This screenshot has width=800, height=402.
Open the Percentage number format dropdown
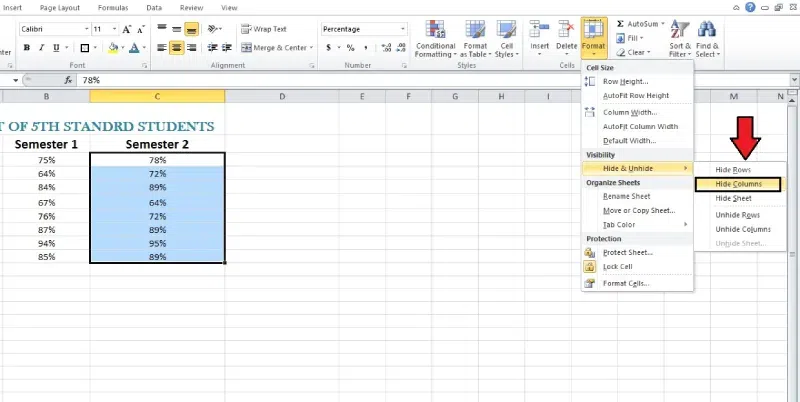point(403,29)
